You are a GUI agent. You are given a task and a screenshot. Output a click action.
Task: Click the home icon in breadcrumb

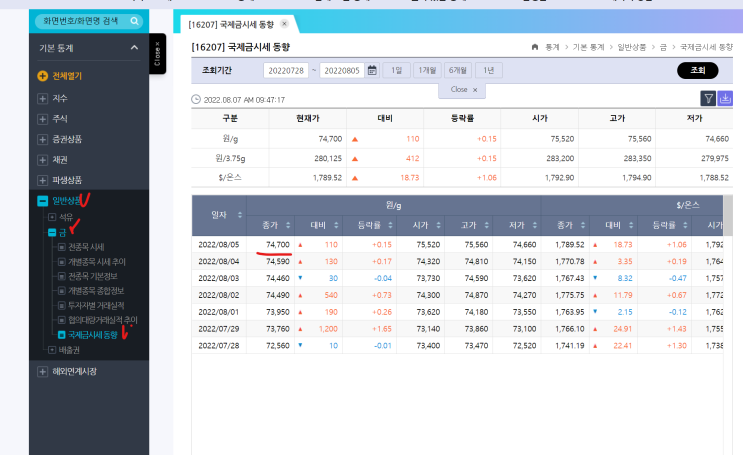click(x=535, y=47)
